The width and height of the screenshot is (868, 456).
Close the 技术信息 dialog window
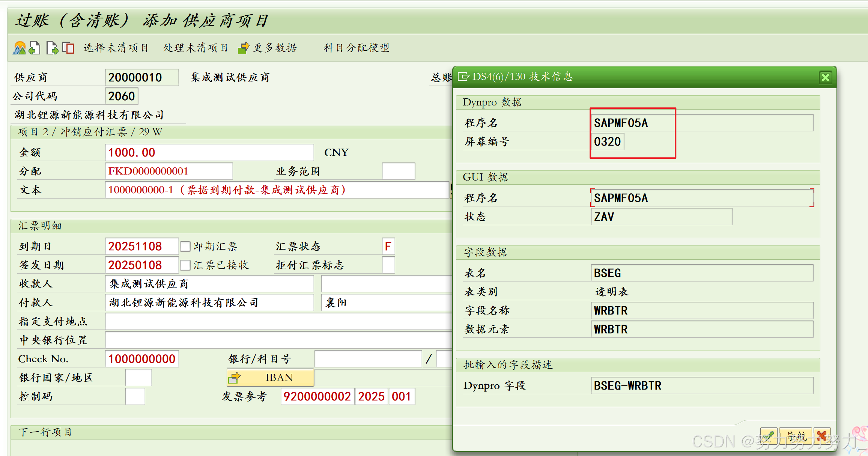tap(825, 78)
